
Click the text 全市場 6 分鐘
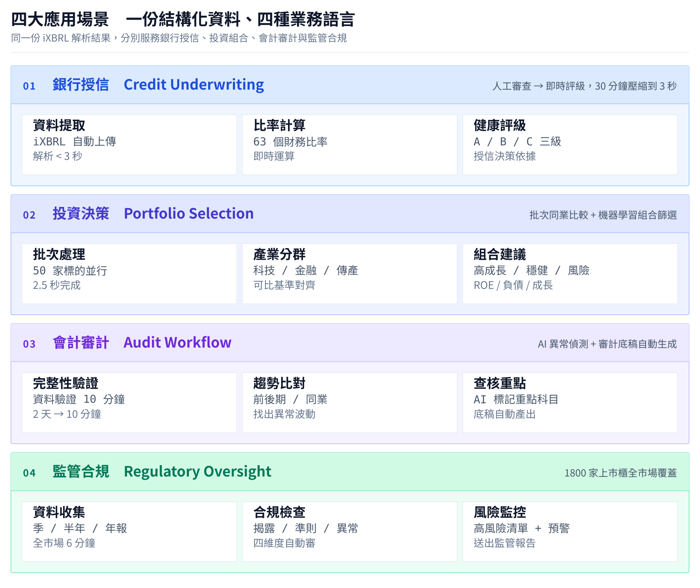64,543
